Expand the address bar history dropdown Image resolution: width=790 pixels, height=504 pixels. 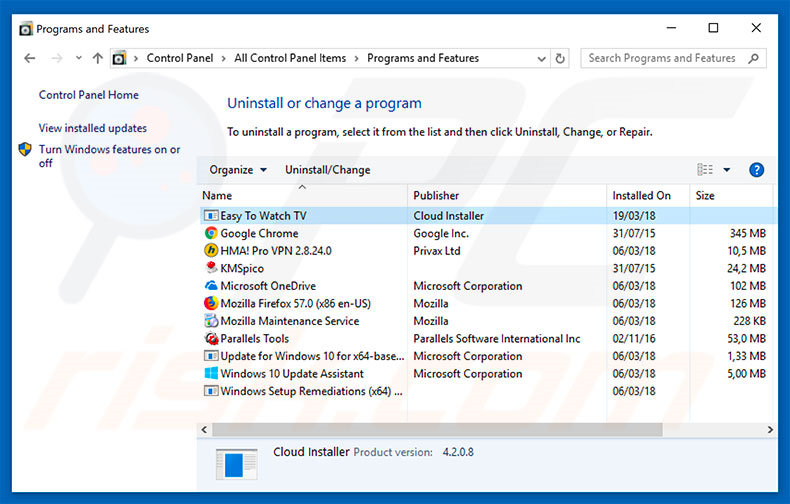point(539,59)
